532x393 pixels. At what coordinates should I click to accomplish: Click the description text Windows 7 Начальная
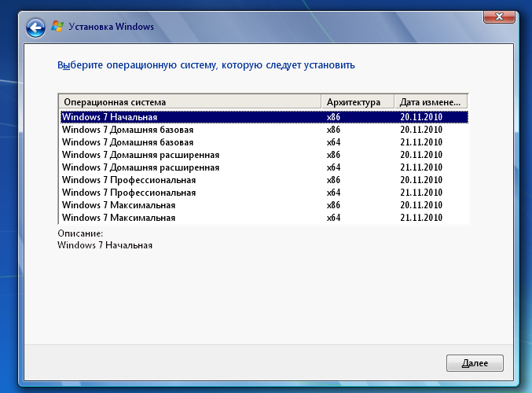105,245
